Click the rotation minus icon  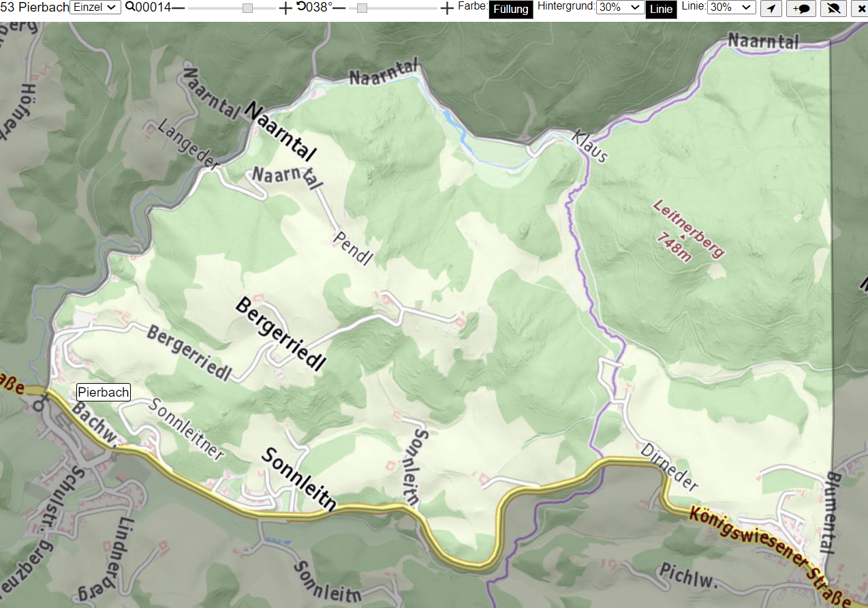(x=339, y=8)
